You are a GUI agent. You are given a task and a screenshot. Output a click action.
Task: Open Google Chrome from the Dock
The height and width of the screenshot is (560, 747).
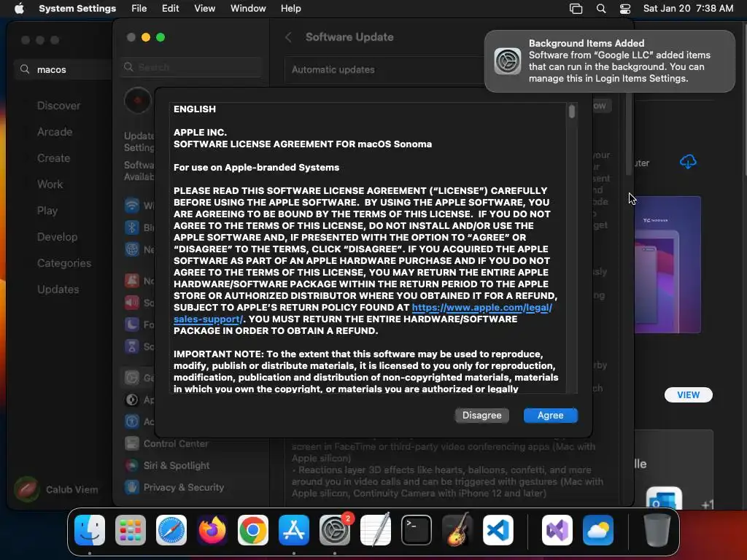coord(253,530)
